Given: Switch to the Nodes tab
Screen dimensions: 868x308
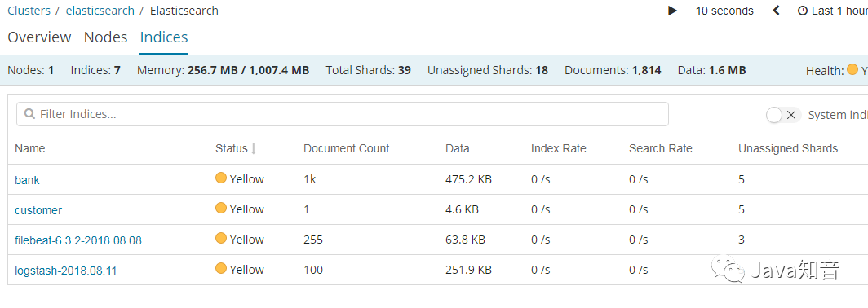Looking at the screenshot, I should point(106,37).
